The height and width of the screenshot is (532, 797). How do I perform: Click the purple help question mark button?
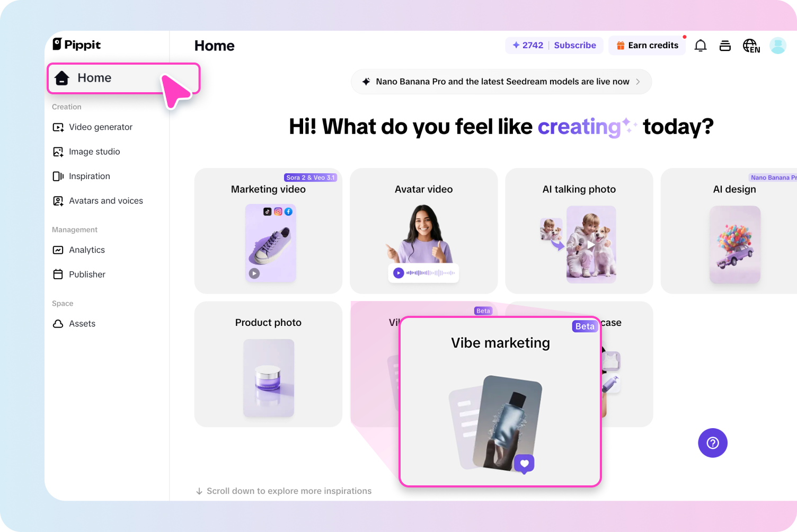713,443
